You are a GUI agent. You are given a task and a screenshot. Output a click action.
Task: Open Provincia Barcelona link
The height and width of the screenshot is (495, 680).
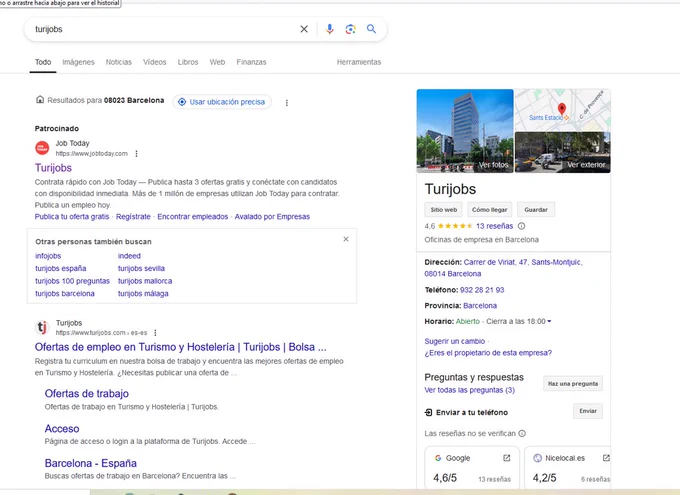(480, 306)
